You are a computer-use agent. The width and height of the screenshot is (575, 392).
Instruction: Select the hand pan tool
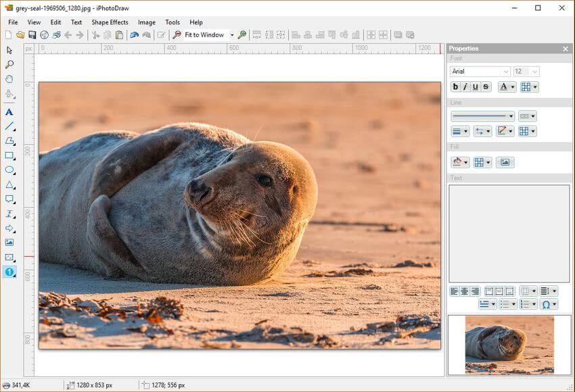coord(9,79)
